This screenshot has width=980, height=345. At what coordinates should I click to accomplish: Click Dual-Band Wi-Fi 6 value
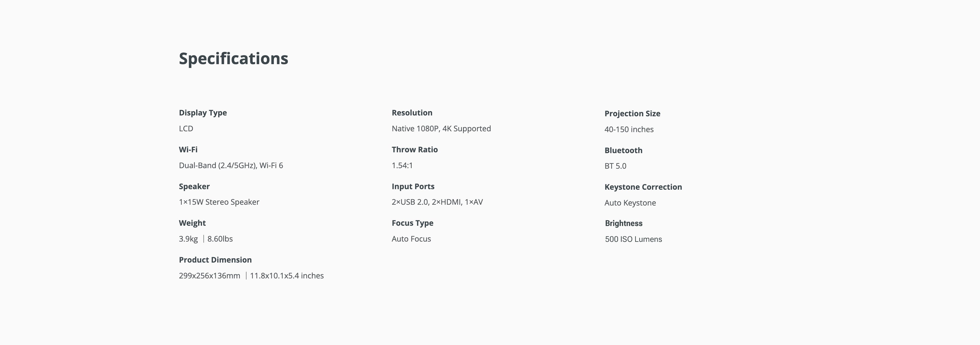(x=231, y=166)
